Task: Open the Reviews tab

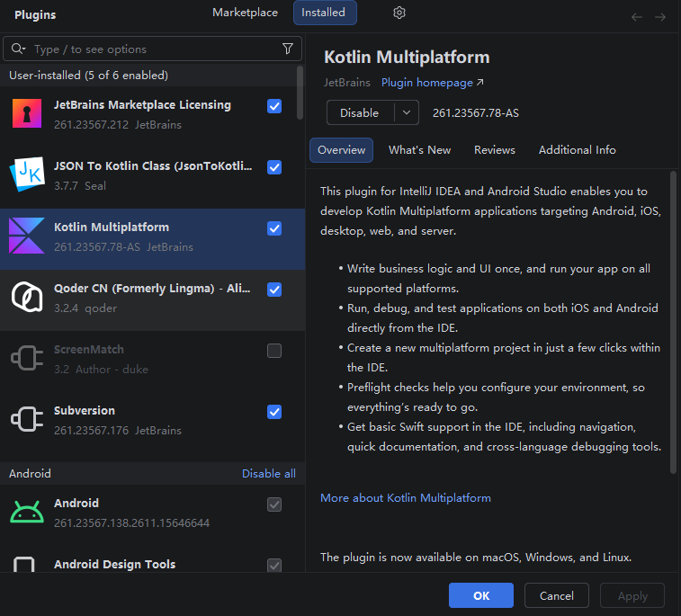Action: point(495,150)
